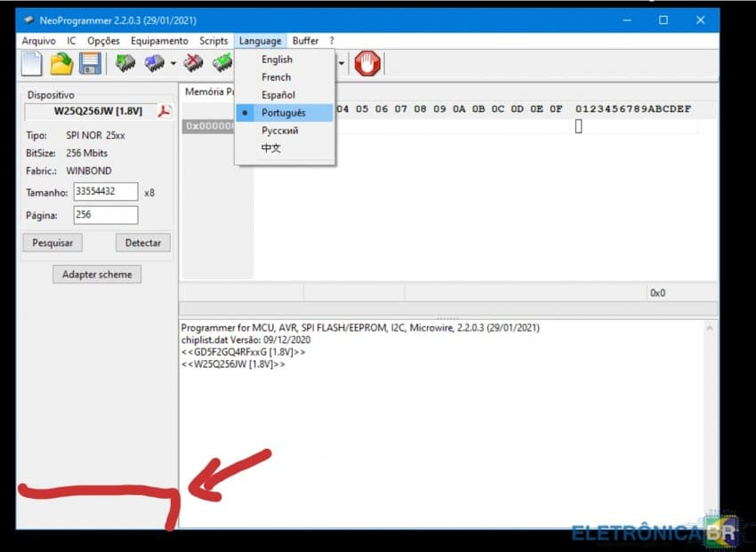Choose English in the Language menu
756x552 pixels.
[285, 60]
